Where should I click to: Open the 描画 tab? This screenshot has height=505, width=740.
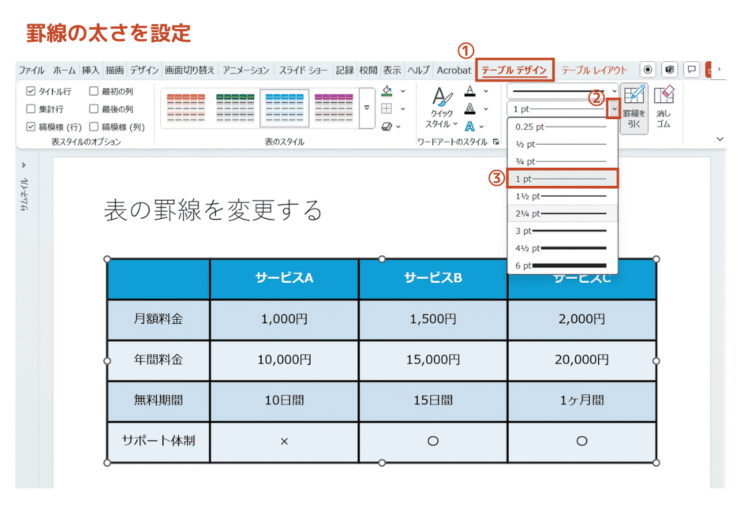(x=115, y=70)
